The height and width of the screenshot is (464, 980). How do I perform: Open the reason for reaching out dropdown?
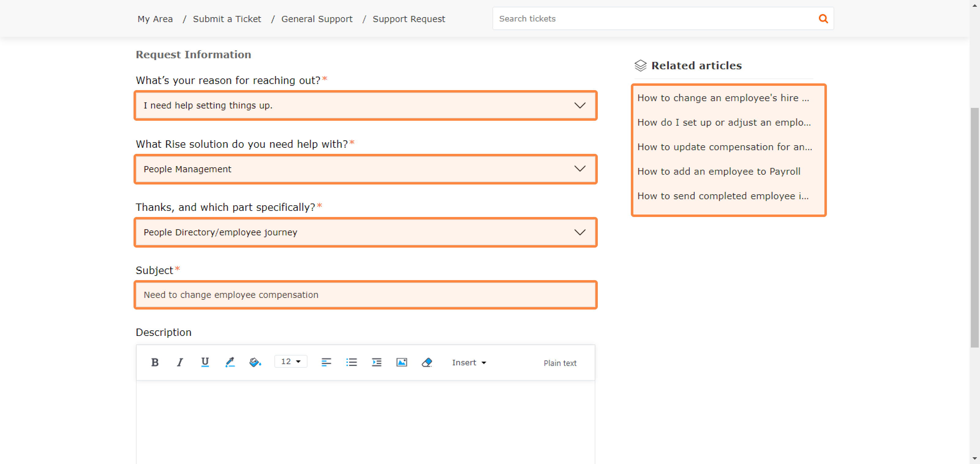click(366, 105)
